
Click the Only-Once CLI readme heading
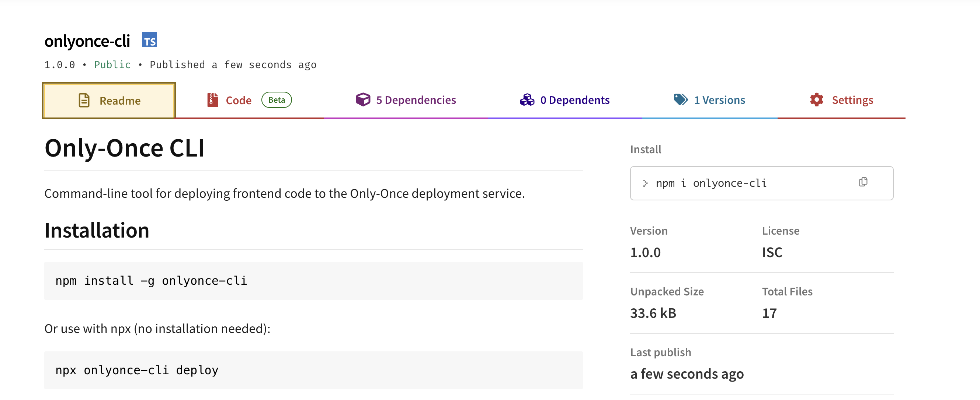pos(125,148)
